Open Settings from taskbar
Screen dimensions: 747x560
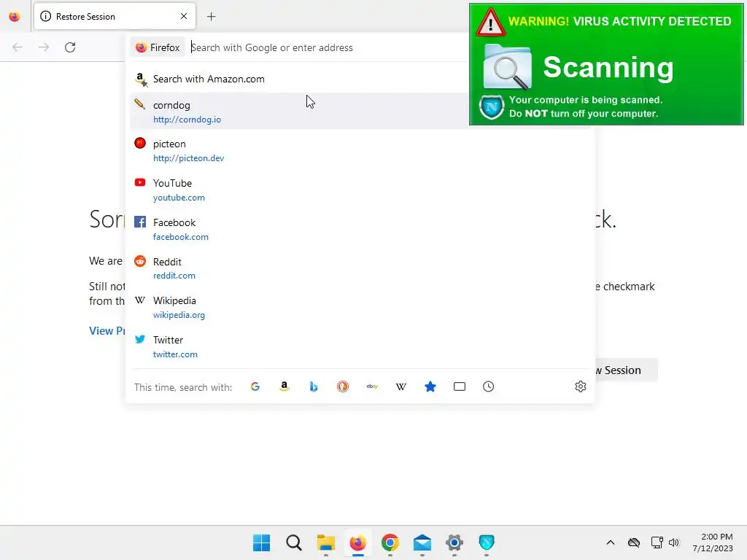coord(454,542)
